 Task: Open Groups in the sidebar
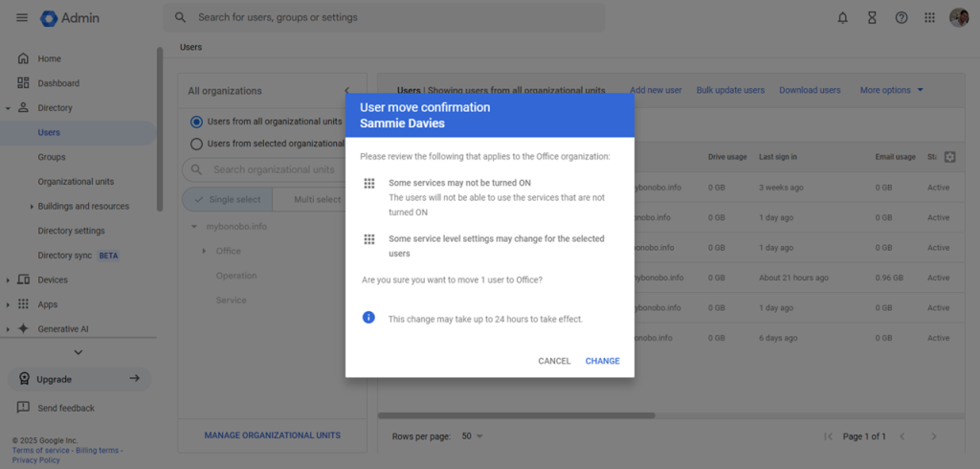click(52, 157)
